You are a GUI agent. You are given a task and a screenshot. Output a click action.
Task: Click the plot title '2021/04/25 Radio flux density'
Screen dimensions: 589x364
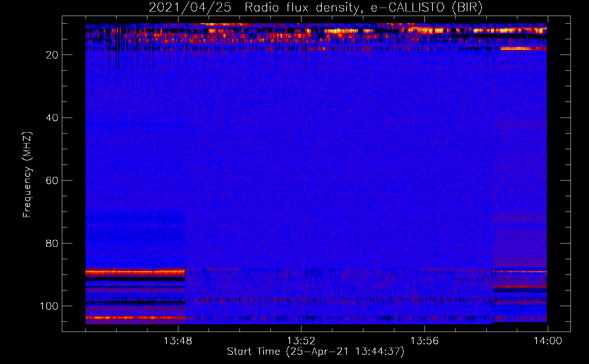pyautogui.click(x=316, y=8)
